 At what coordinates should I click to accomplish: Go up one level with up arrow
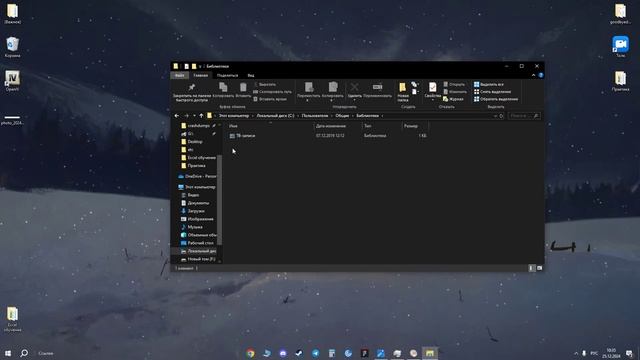coord(201,116)
